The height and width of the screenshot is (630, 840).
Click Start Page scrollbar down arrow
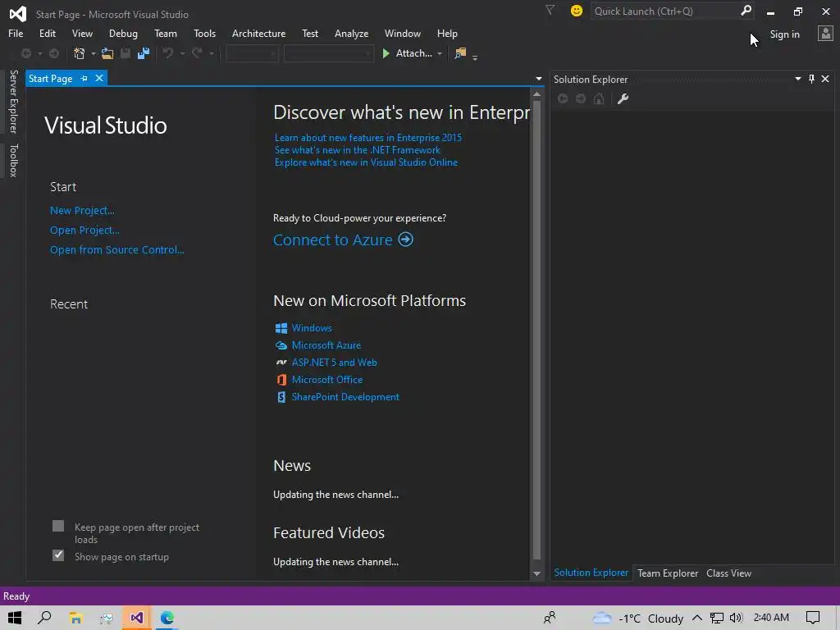536,573
